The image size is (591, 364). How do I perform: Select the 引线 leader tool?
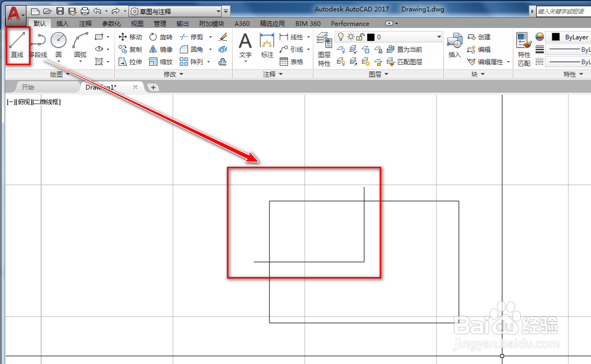292,49
